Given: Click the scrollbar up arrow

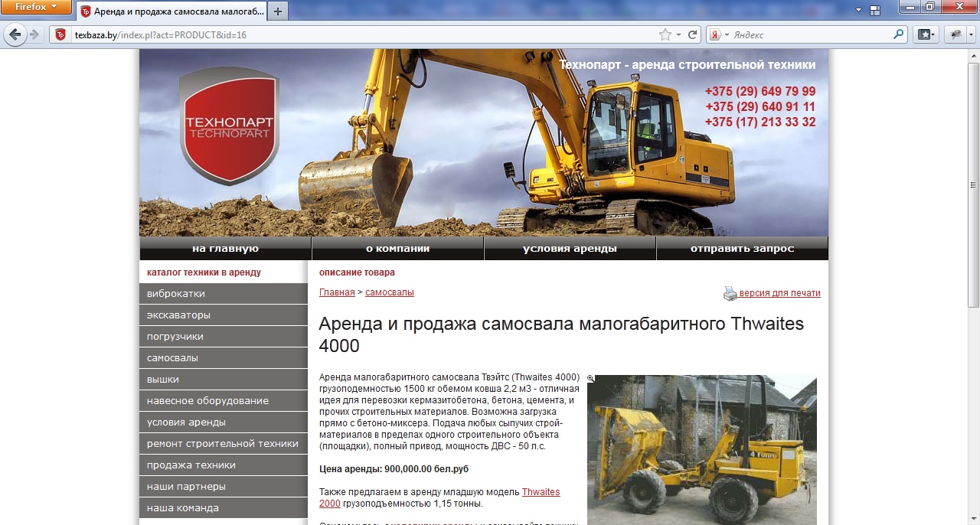Looking at the screenshot, I should click(x=973, y=55).
